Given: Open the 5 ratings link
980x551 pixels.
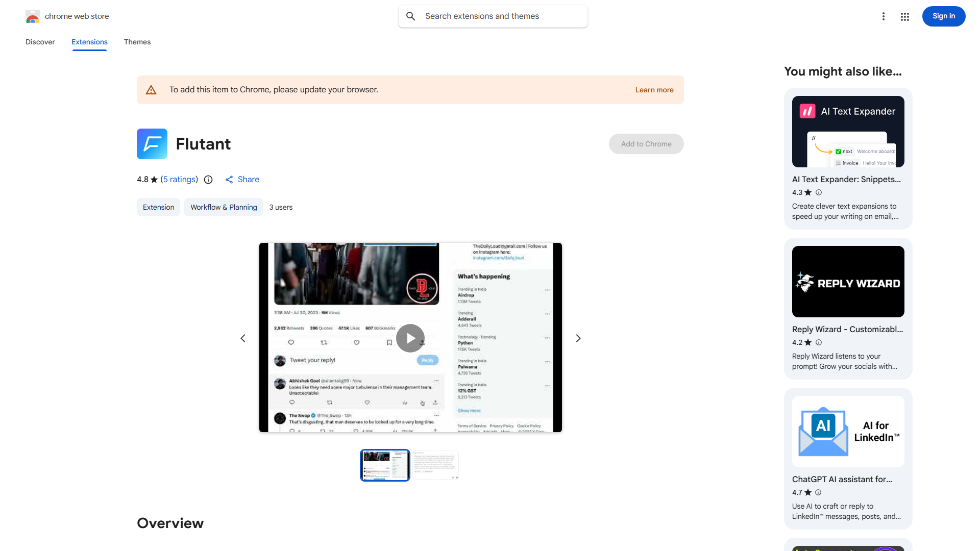Looking at the screenshot, I should tap(179, 179).
